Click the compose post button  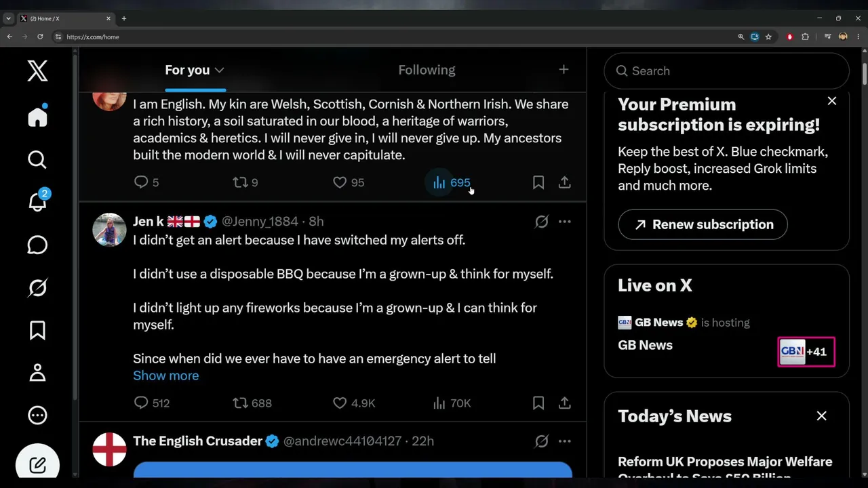(37, 465)
